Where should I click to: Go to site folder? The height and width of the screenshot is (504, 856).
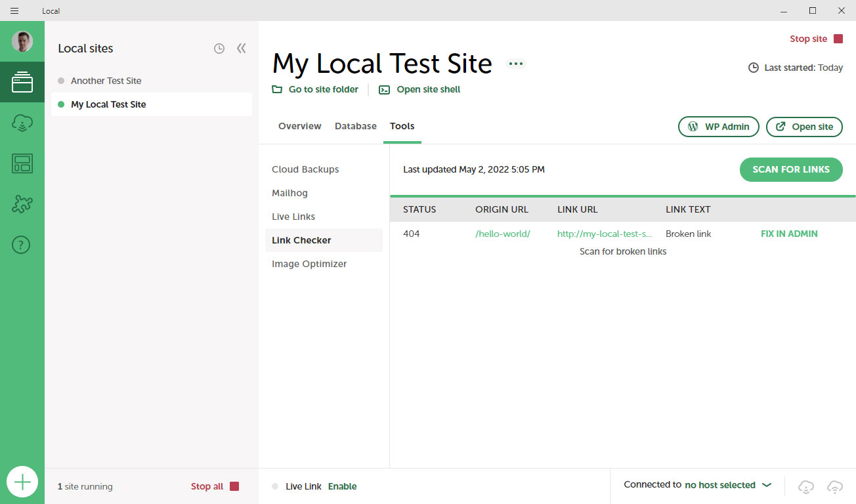(316, 89)
